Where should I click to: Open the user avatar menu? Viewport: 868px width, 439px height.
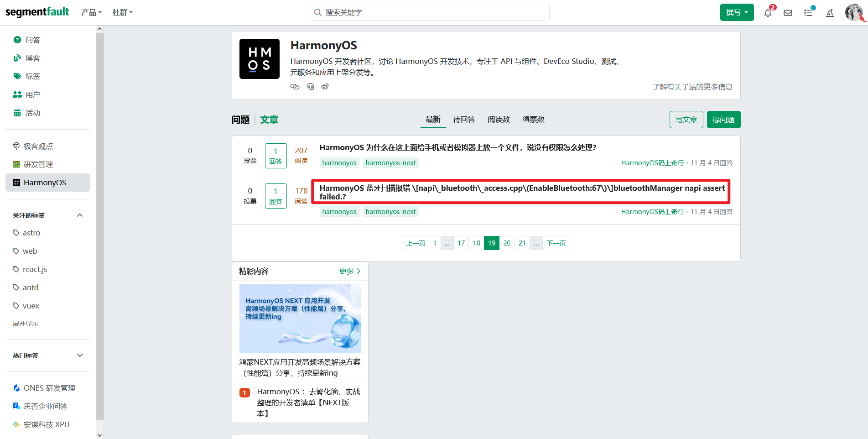pos(853,12)
